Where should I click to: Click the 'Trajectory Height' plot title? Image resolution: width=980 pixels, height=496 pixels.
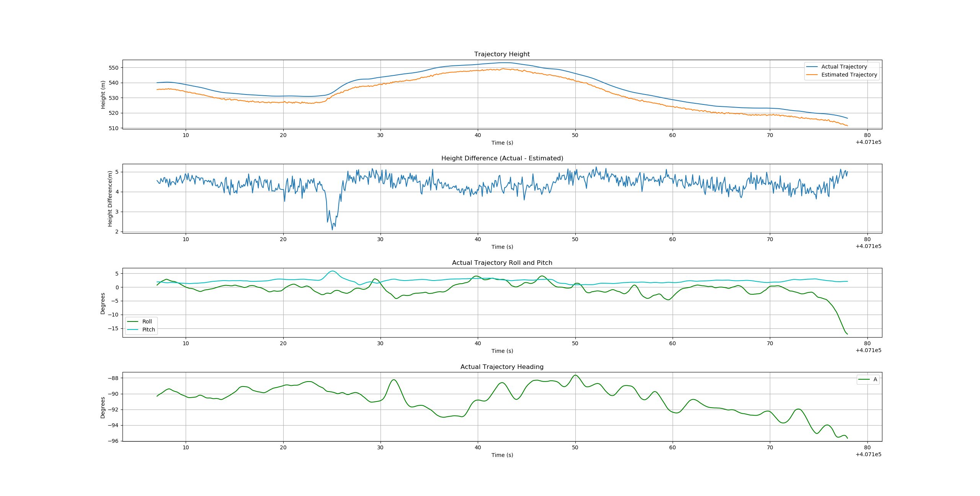point(502,54)
